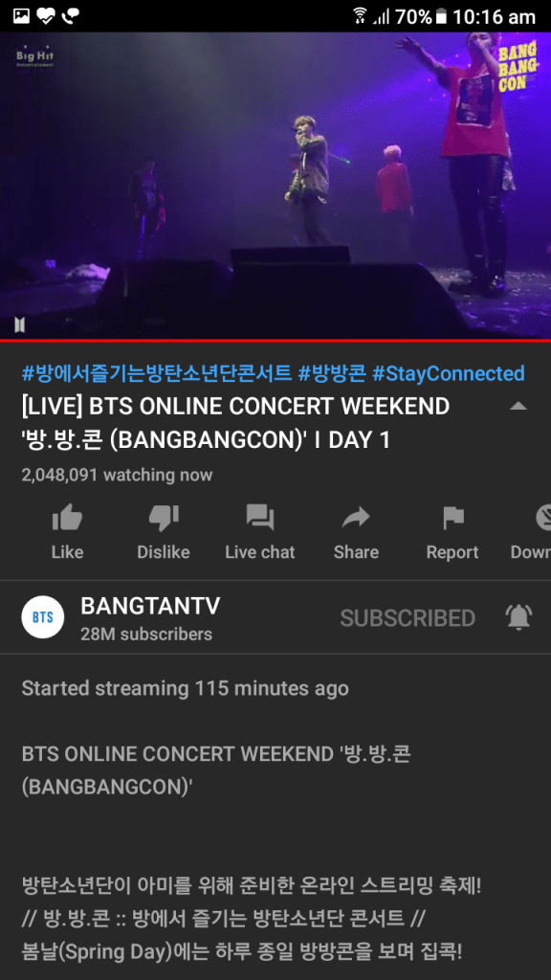Collapse the description with the arrow

518,406
